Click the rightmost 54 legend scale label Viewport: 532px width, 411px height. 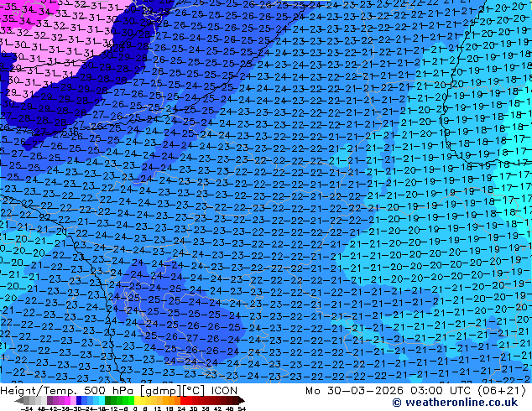pyautogui.click(x=242, y=408)
